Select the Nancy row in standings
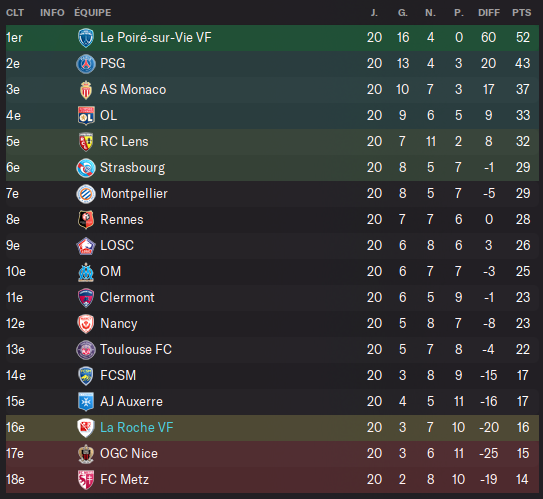The height and width of the screenshot is (499, 543). [x=272, y=324]
